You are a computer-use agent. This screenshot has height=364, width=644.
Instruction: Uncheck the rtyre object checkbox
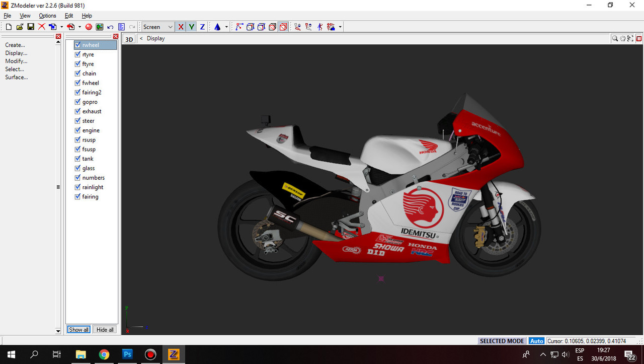click(x=77, y=54)
